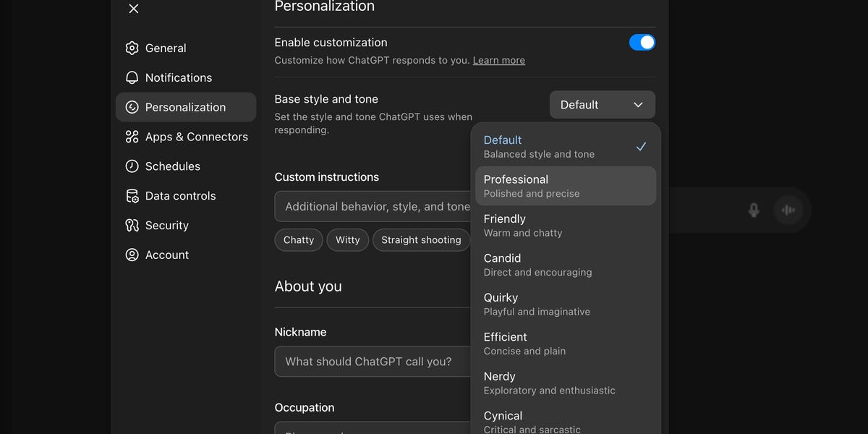Click the Data controls icon
Image resolution: width=868 pixels, height=434 pixels.
pos(132,196)
